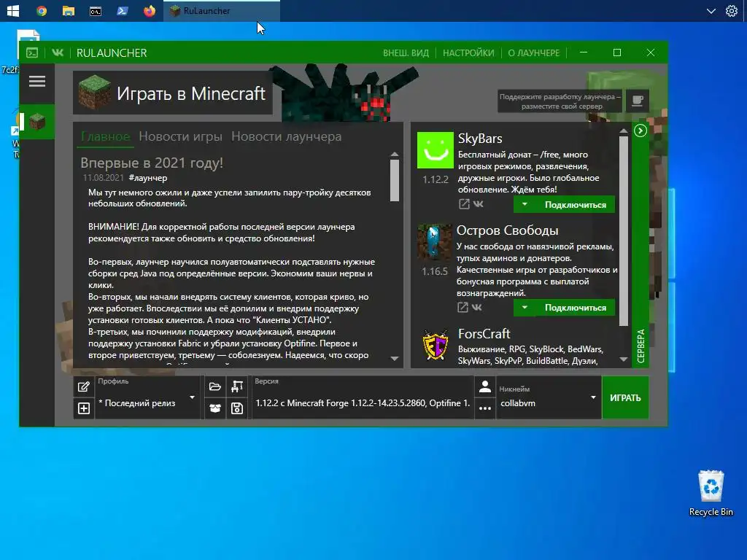The width and height of the screenshot is (747, 560).
Task: Open the taskbar settings gear icon
Action: click(x=731, y=10)
